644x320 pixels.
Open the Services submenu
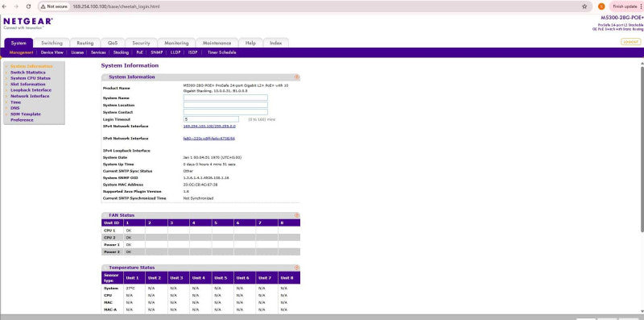(98, 52)
